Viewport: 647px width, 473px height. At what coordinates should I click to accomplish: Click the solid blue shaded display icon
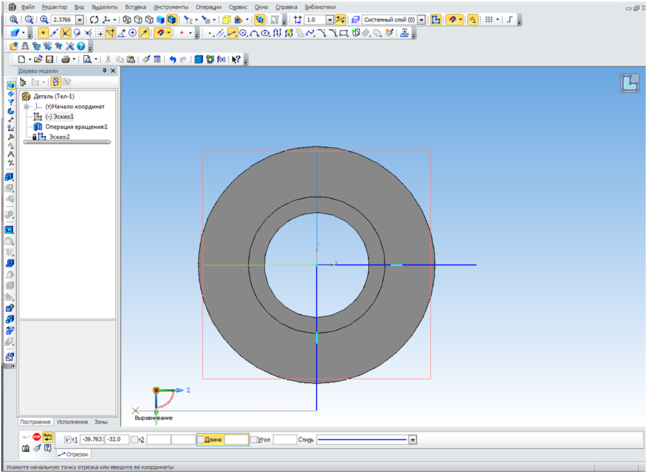(x=161, y=19)
